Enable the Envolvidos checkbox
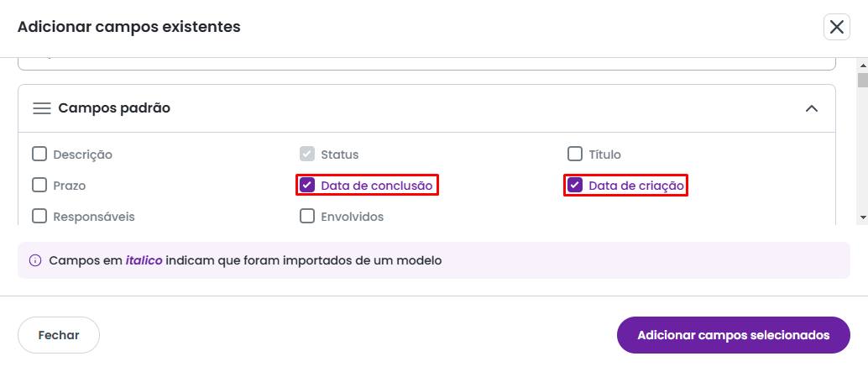 coord(307,217)
